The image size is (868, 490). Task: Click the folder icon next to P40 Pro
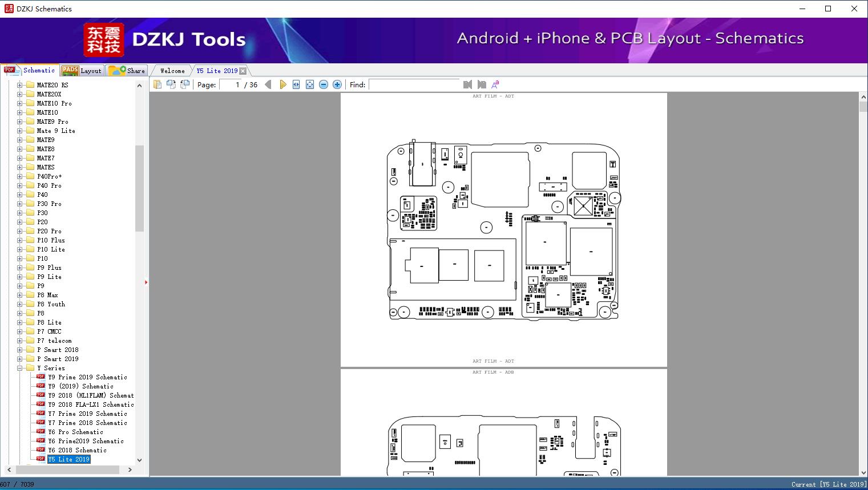point(30,185)
